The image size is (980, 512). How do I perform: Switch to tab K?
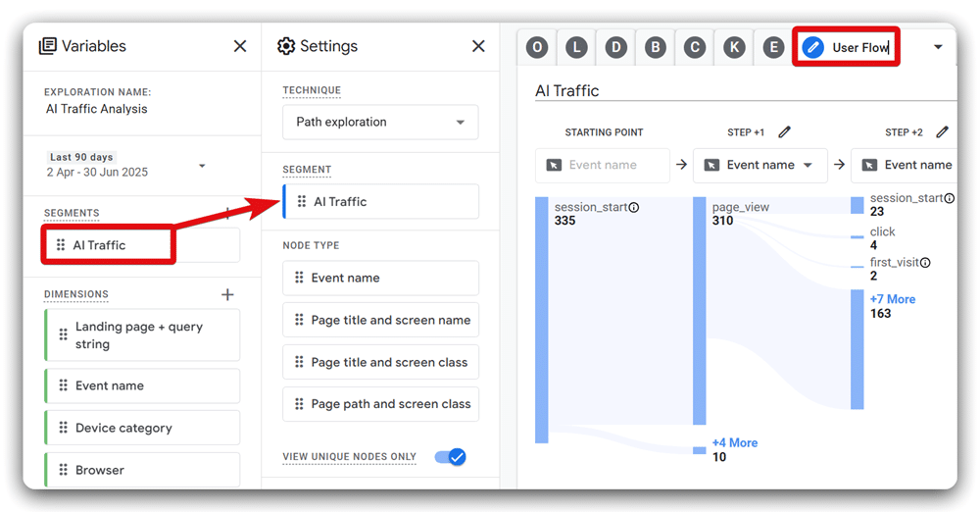click(734, 47)
